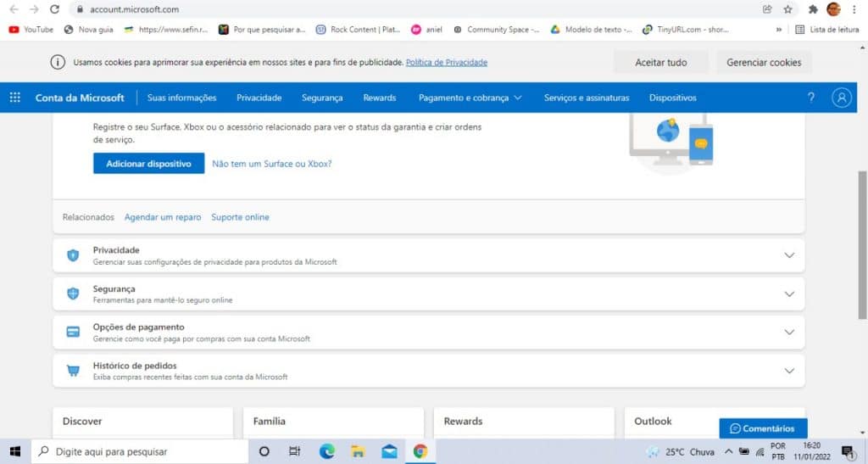Open the Pagamento e cobrança dropdown
The height and width of the screenshot is (464, 868).
click(470, 98)
